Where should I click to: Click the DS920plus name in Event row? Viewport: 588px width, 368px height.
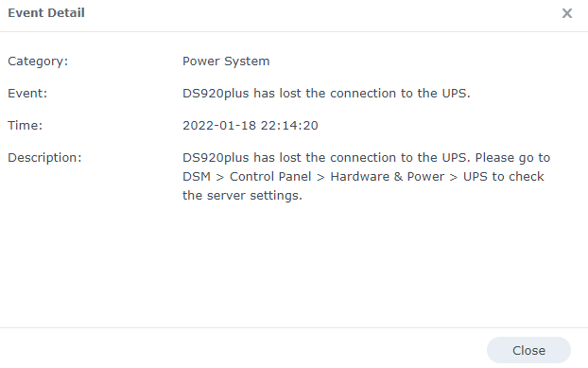point(216,93)
